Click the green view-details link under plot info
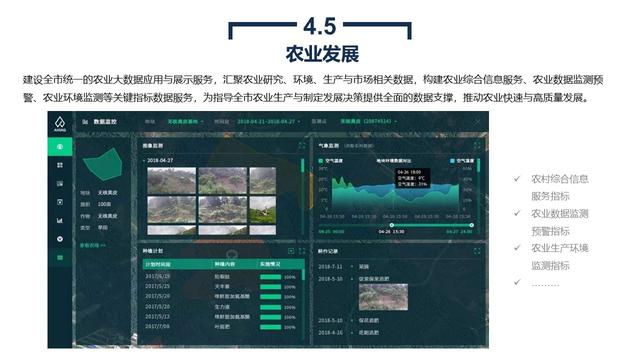Viewport: 640px width, 360px height. pyautogui.click(x=93, y=245)
